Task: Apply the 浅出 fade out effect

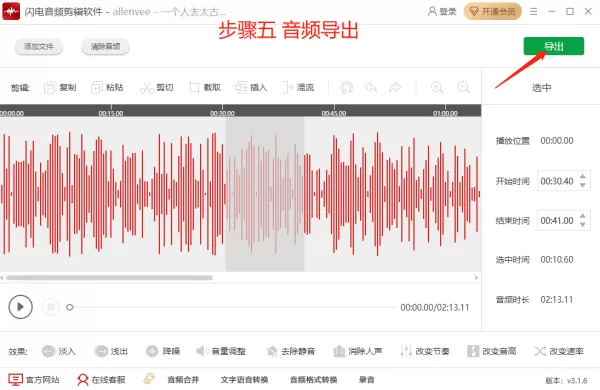Action: [111, 351]
